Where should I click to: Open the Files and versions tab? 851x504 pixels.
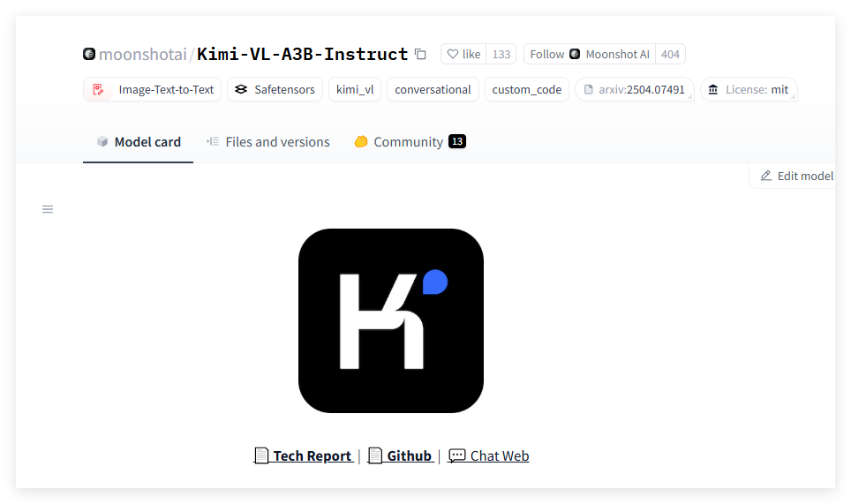point(267,141)
